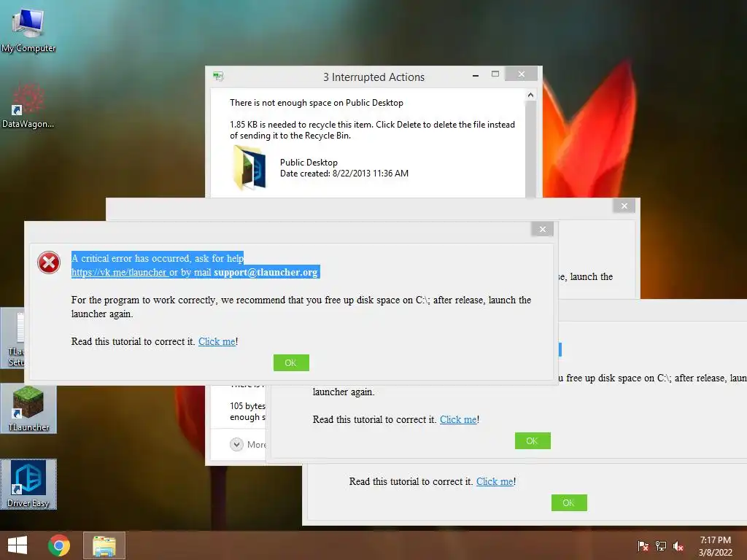Open Action Center flag in system tray
Viewport: 747px width, 560px height.
click(643, 545)
